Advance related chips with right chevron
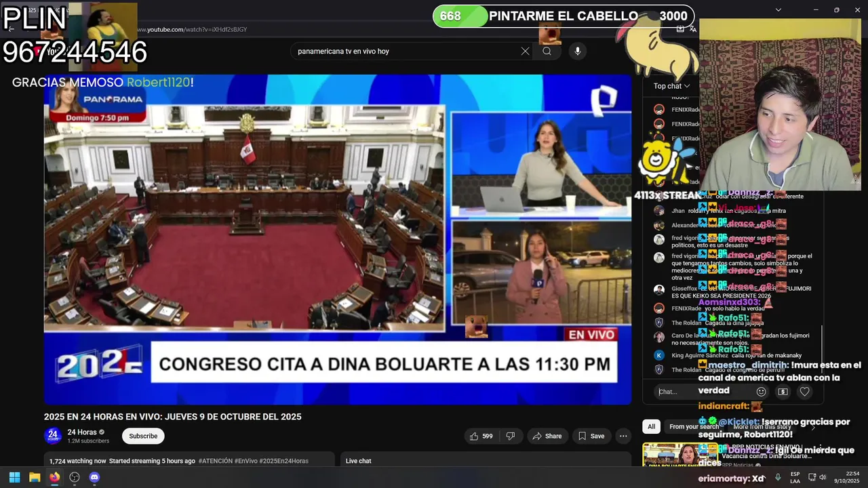This screenshot has width=868, height=488. (813, 426)
